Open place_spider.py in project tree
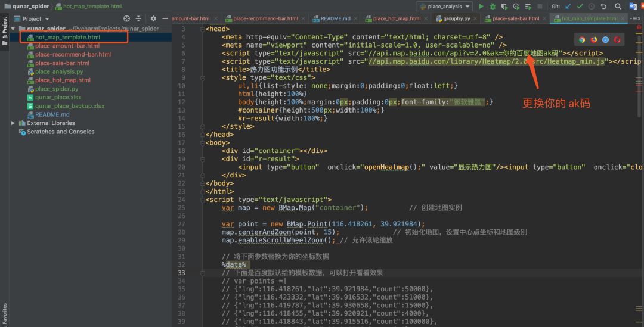The image size is (644, 327). coord(57,89)
